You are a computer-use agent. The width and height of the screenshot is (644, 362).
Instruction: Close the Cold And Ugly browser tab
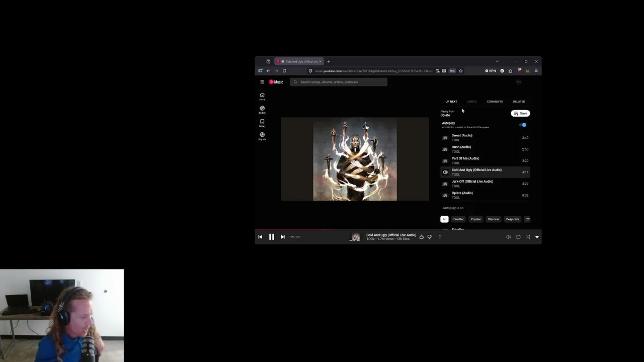pyautogui.click(x=320, y=61)
